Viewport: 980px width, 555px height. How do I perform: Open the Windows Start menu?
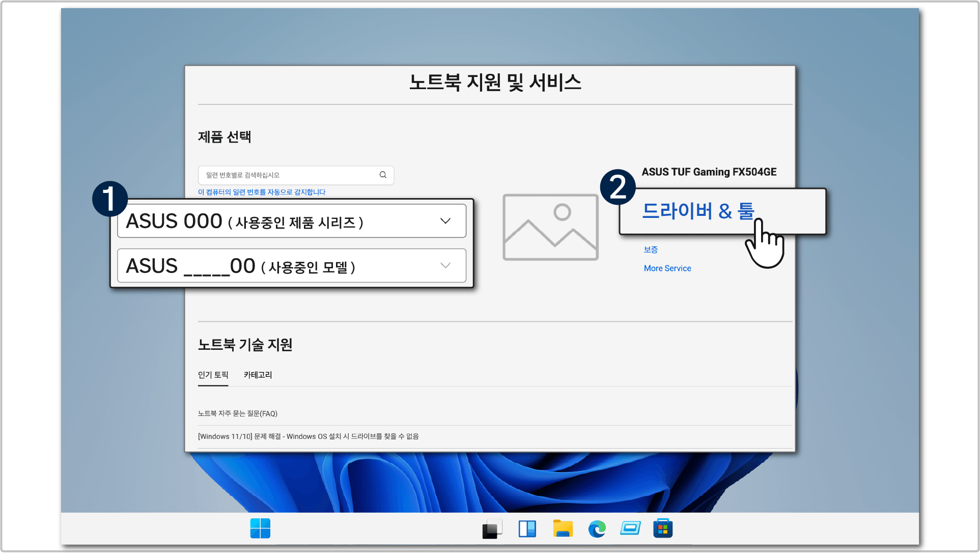(x=260, y=529)
